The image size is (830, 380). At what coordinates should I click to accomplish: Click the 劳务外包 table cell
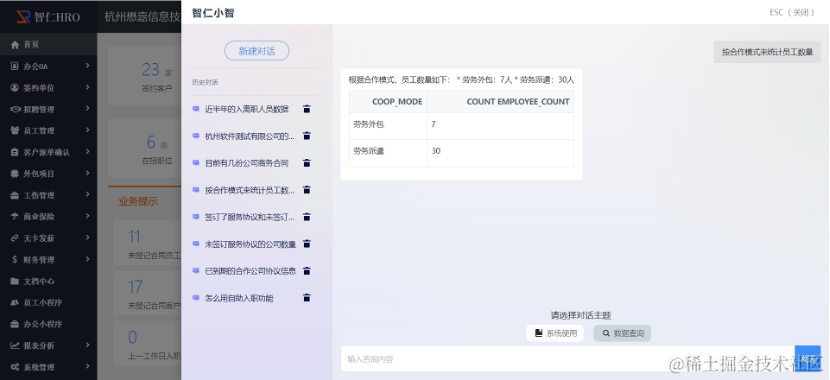pos(388,126)
